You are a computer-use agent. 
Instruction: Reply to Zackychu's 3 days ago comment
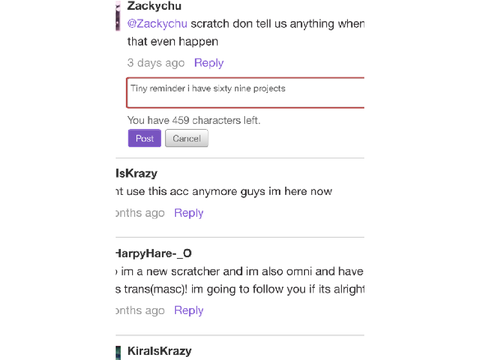coord(209,63)
